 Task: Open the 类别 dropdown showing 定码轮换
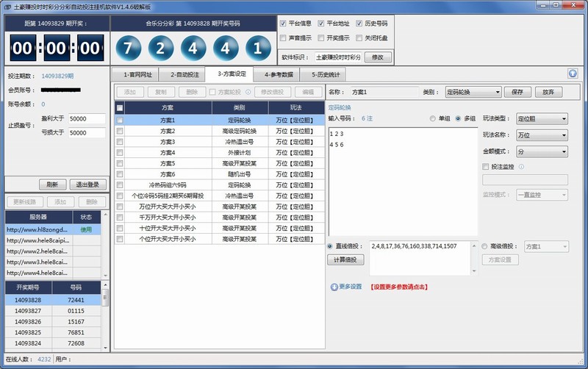click(473, 92)
